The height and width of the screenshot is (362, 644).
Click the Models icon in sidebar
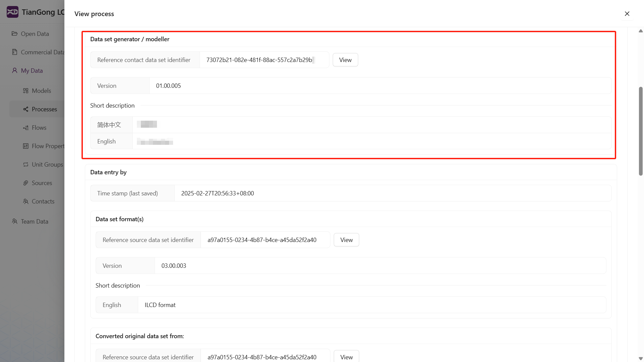(25, 91)
